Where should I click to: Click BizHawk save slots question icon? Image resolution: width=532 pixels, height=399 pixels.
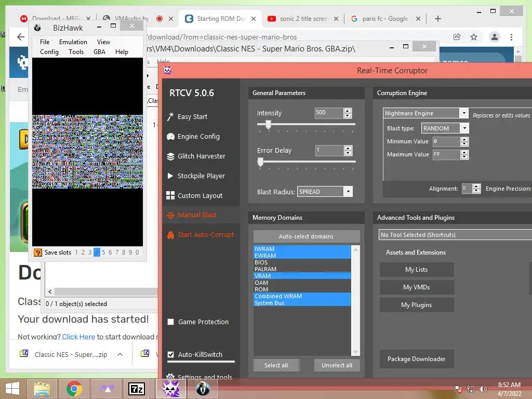coord(37,252)
